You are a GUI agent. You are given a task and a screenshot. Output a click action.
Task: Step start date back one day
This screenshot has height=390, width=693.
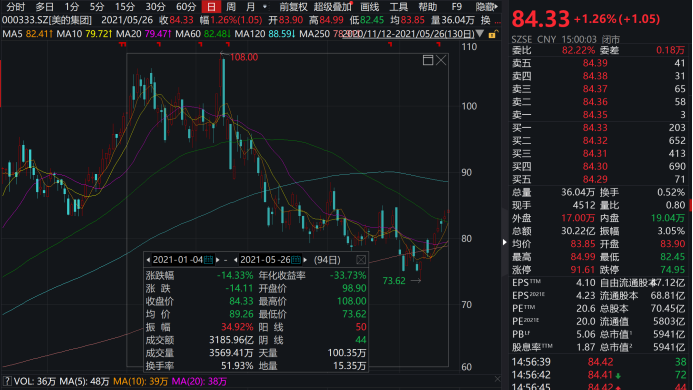[x=148, y=260]
